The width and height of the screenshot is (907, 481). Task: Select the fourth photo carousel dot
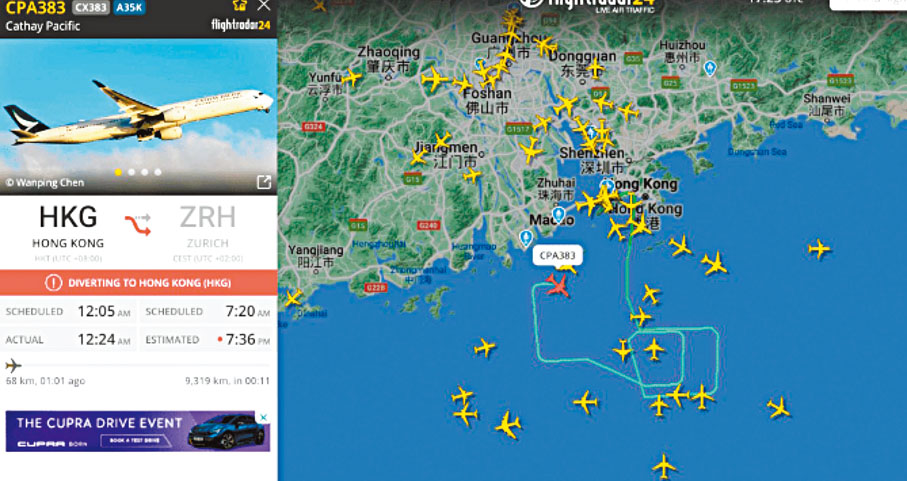click(158, 172)
